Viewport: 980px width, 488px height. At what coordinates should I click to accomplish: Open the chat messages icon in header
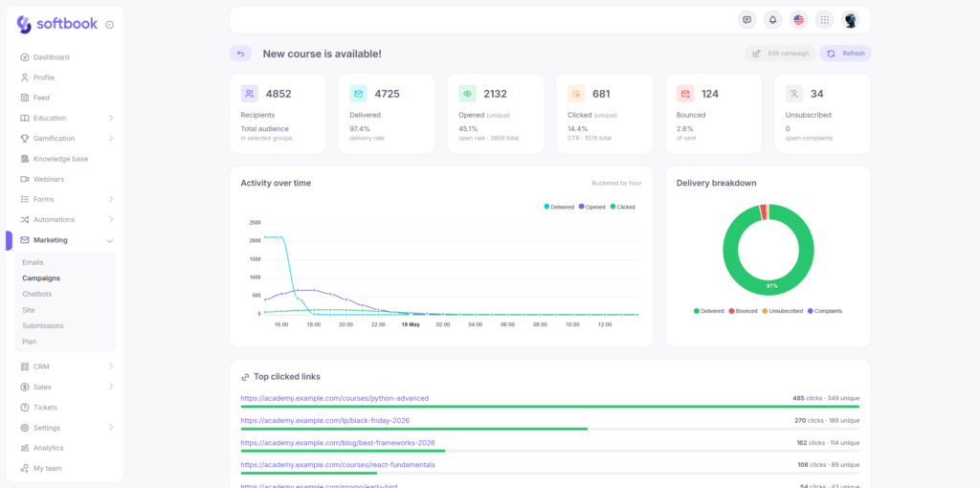746,20
